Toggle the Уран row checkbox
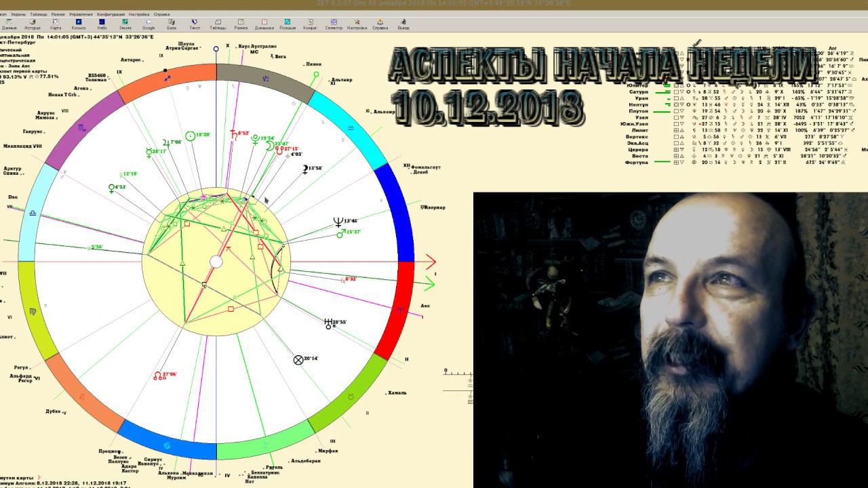Image resolution: width=868 pixels, height=488 pixels. pos(675,98)
